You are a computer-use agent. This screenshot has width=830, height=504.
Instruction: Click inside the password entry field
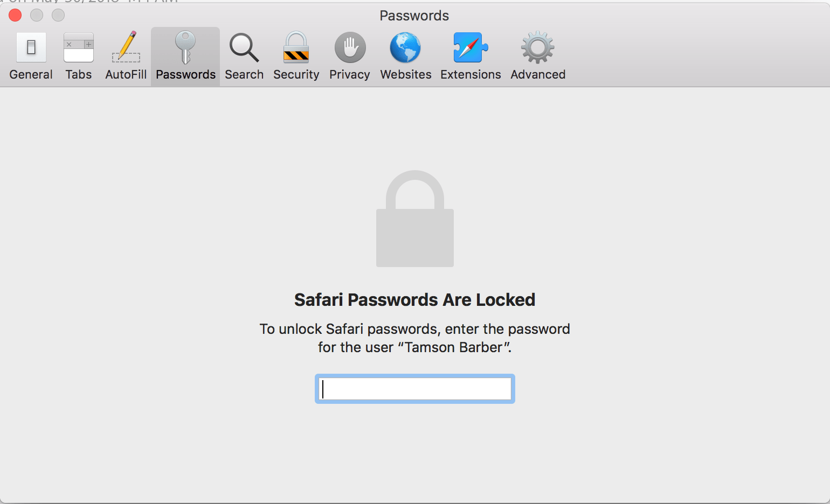coord(414,388)
